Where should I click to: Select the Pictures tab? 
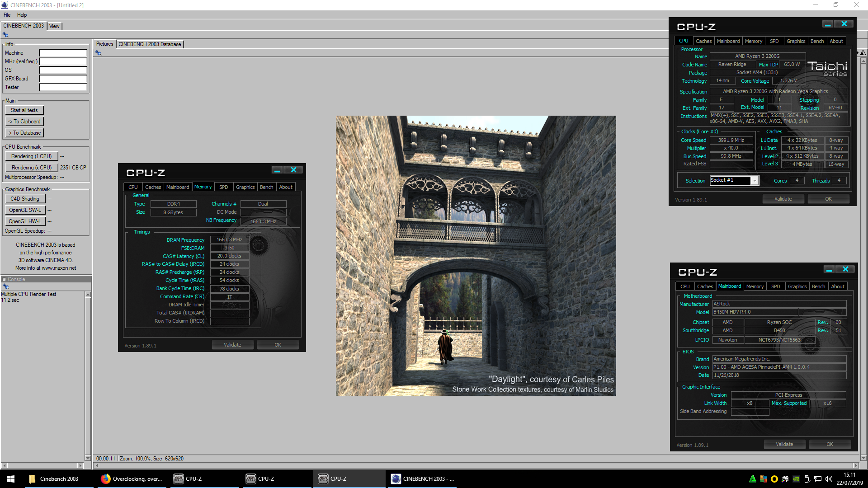click(105, 44)
